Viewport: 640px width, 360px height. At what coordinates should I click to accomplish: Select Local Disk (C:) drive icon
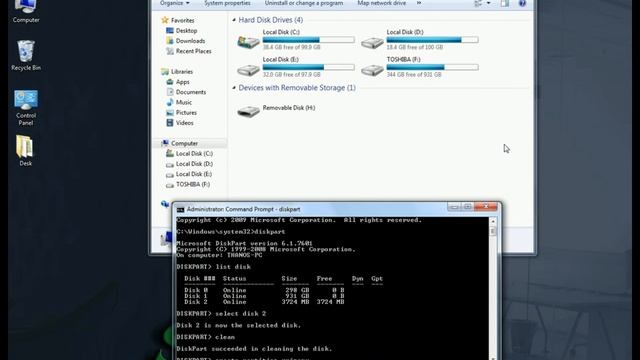click(x=248, y=42)
